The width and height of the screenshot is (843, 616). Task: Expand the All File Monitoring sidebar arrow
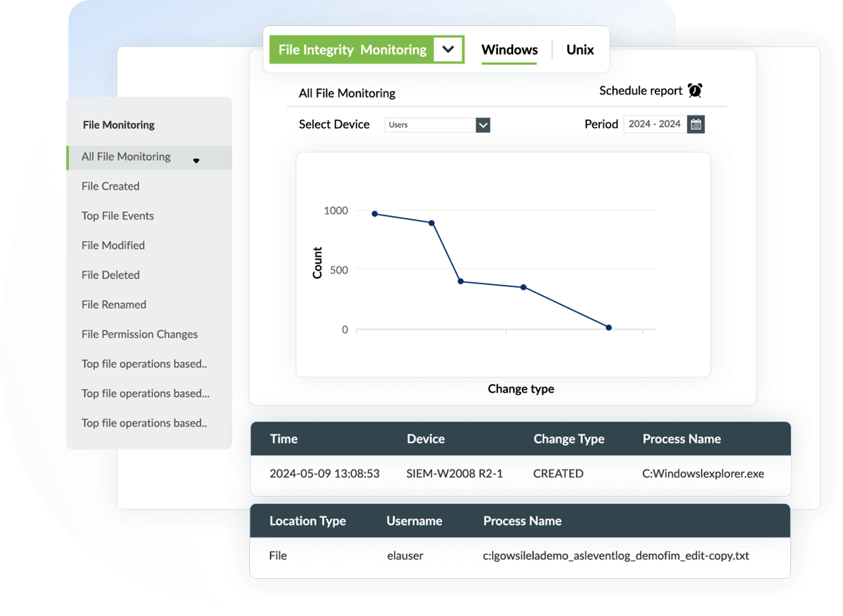coord(196,160)
